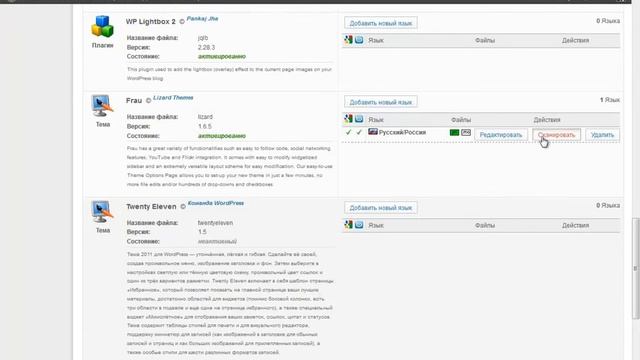
Task: Add new language for Frau theme
Action: [x=381, y=102]
